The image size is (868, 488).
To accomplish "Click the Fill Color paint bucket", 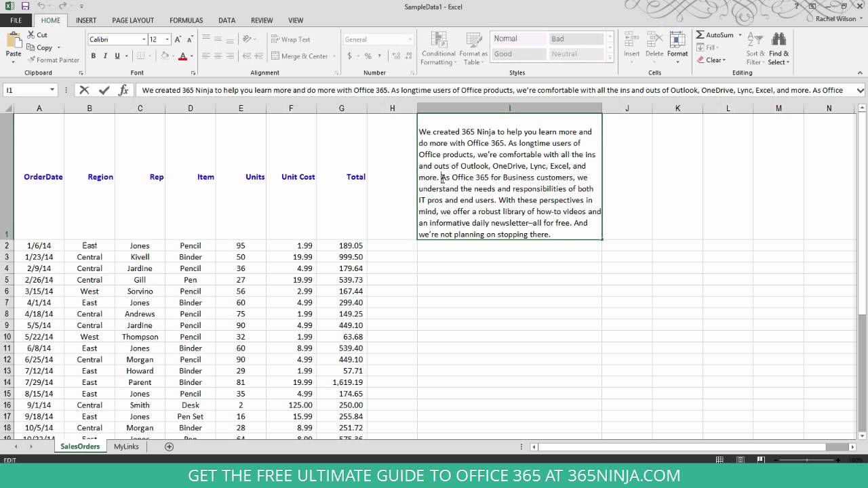I will pyautogui.click(x=165, y=56).
